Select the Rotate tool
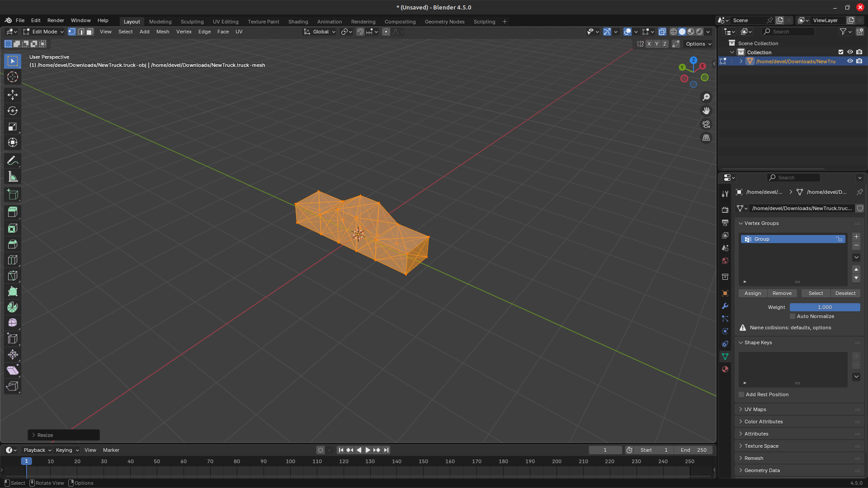868x488 pixels. pyautogui.click(x=13, y=111)
